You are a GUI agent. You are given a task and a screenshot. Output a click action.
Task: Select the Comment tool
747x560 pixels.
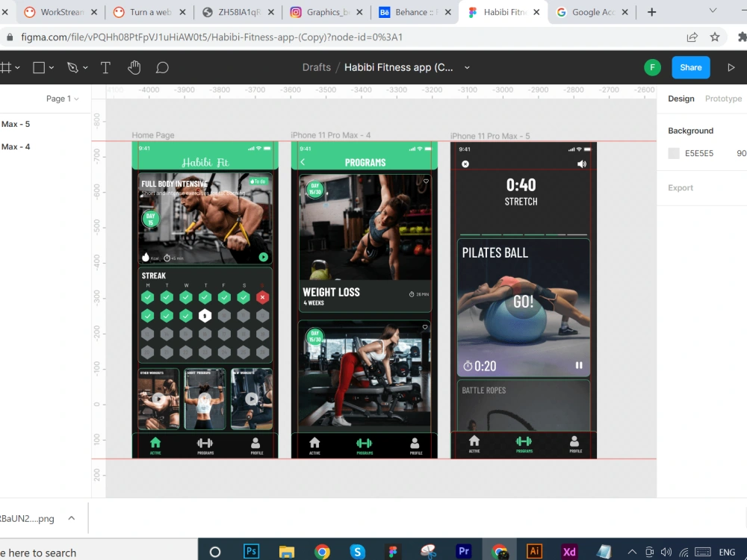tap(162, 68)
